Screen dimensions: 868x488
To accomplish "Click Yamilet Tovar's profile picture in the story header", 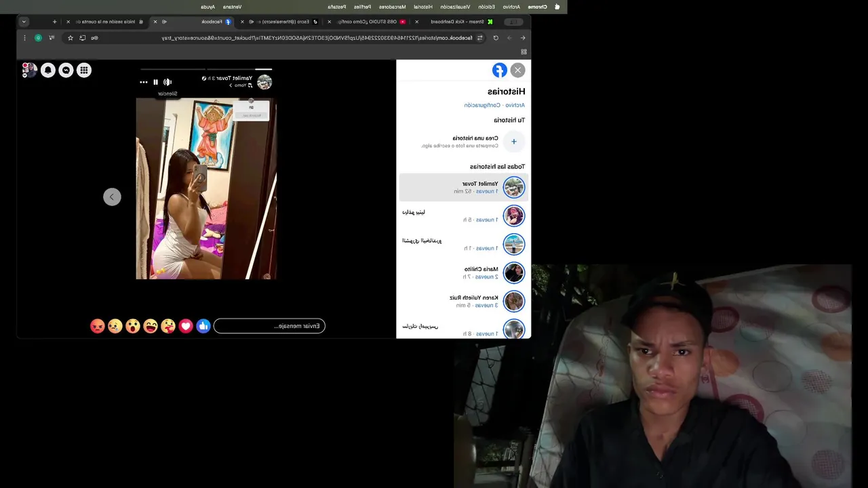I will point(264,82).
